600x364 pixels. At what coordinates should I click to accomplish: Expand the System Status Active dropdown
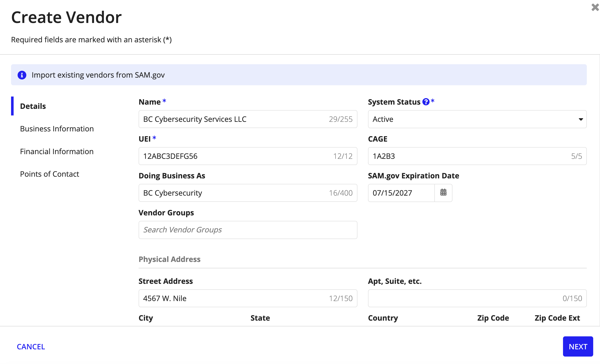tap(477, 119)
